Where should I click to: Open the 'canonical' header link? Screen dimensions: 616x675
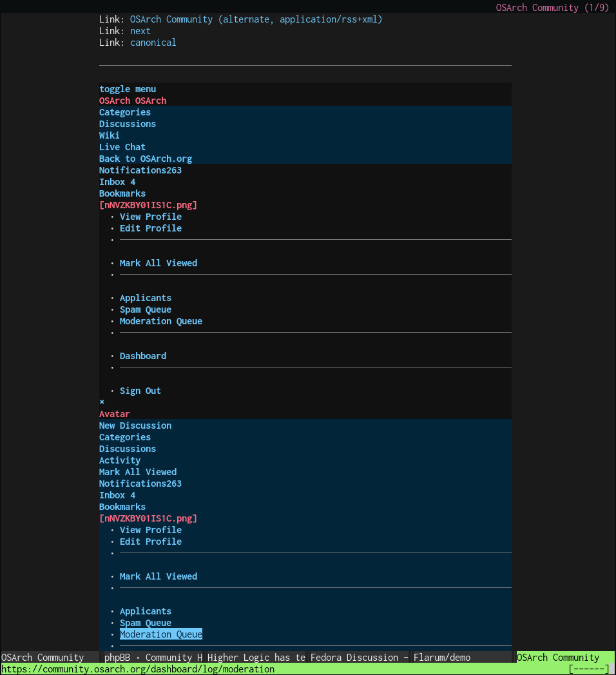(153, 43)
